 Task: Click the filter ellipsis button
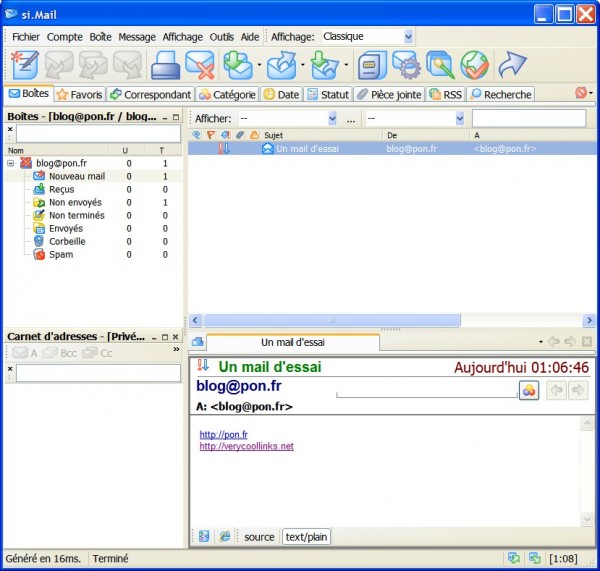tap(351, 119)
